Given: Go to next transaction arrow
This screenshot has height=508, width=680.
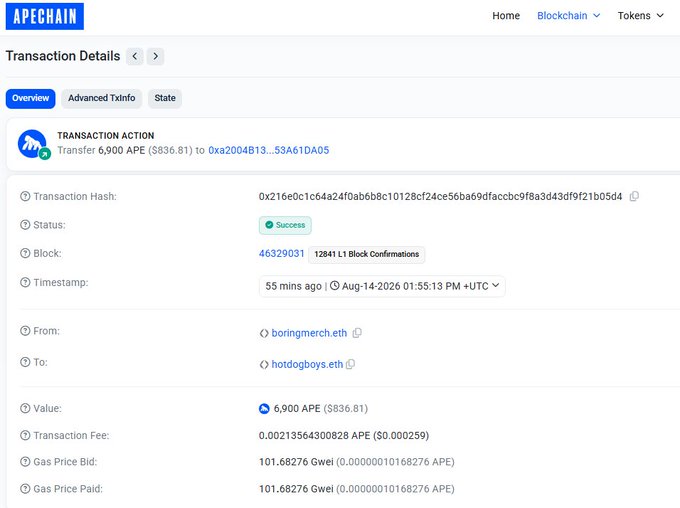Looking at the screenshot, I should click(x=155, y=56).
